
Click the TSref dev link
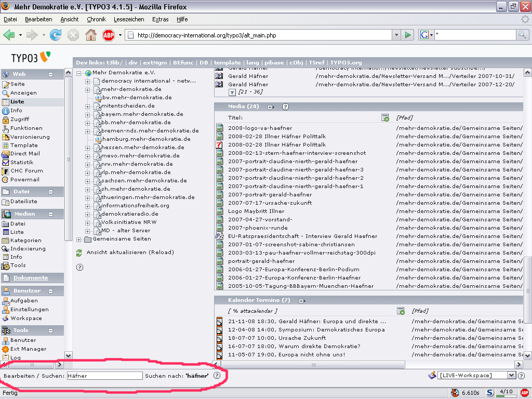[x=317, y=63]
